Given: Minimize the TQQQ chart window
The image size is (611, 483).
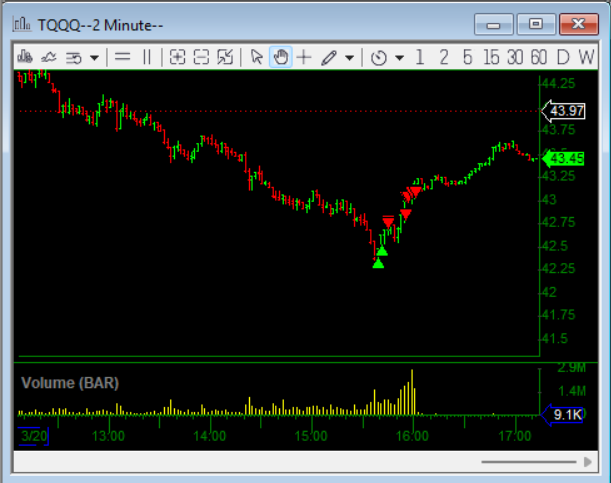Looking at the screenshot, I should [x=493, y=25].
